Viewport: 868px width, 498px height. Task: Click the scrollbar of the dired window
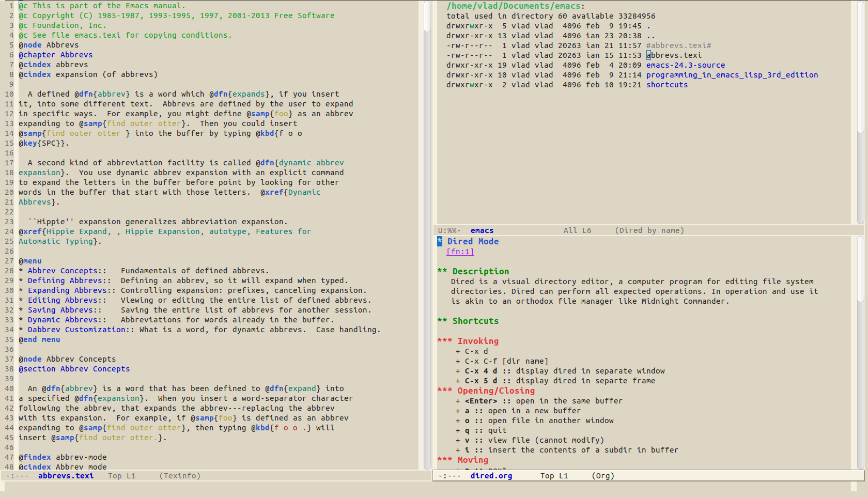tap(860, 113)
